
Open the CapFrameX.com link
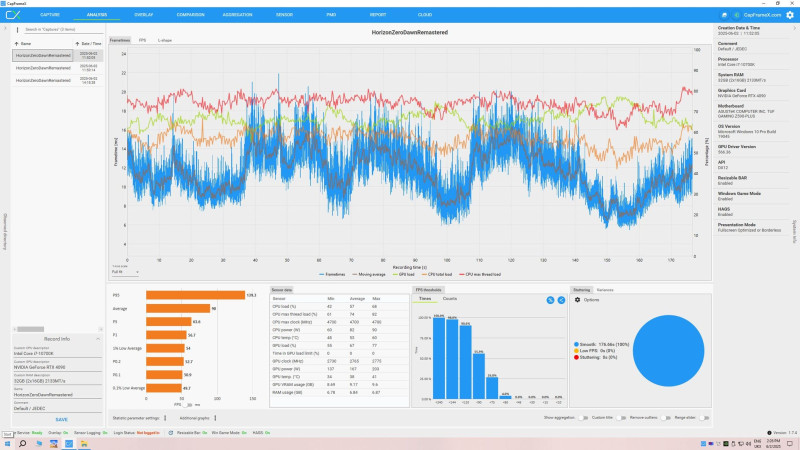tap(762, 15)
